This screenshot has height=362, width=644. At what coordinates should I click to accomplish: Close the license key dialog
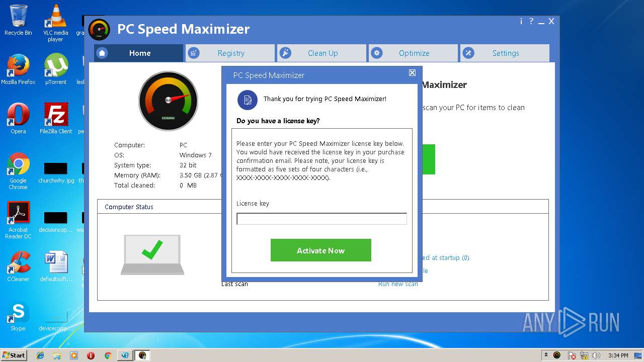point(412,73)
